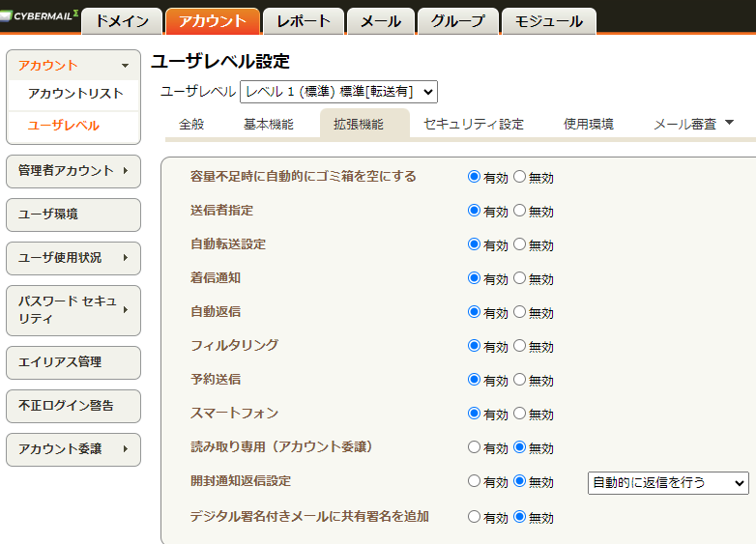This screenshot has width=756, height=544.
Task: Enable 予約送信
Action: (474, 380)
